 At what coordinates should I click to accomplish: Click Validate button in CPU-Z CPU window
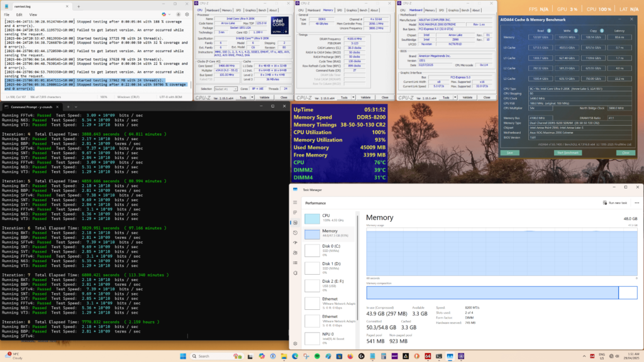pyautogui.click(x=265, y=97)
